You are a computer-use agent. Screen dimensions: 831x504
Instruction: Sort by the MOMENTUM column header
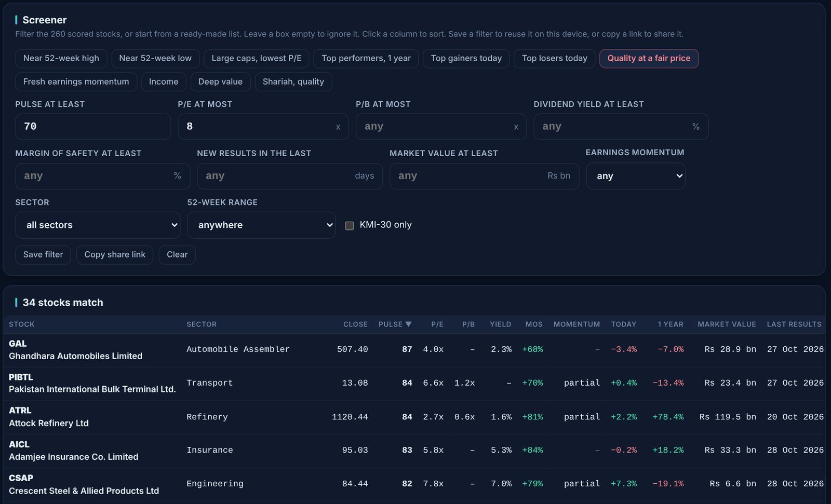pos(577,324)
